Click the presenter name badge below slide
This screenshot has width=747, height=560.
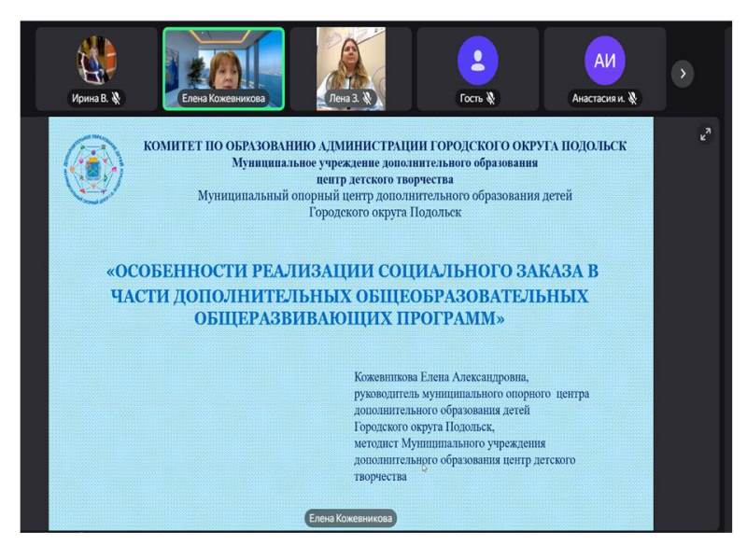[351, 519]
